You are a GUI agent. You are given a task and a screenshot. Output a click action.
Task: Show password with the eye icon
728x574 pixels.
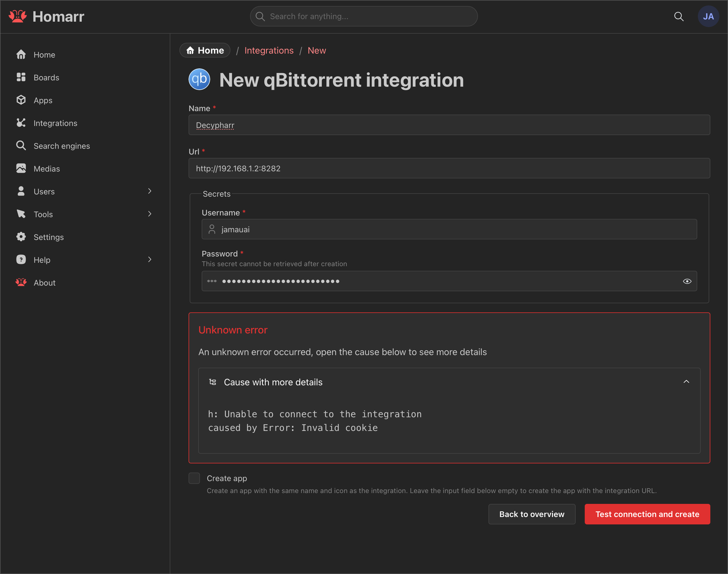tap(687, 281)
